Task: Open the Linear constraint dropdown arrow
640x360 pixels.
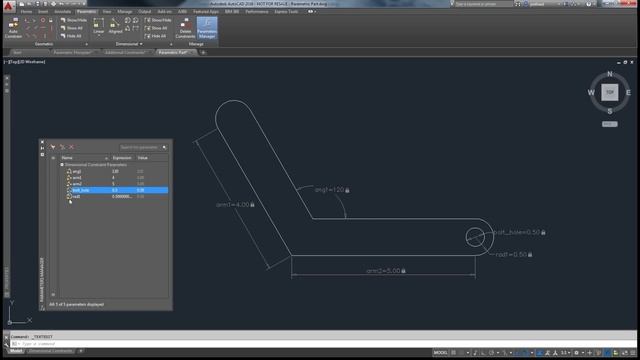Action: tap(98, 36)
